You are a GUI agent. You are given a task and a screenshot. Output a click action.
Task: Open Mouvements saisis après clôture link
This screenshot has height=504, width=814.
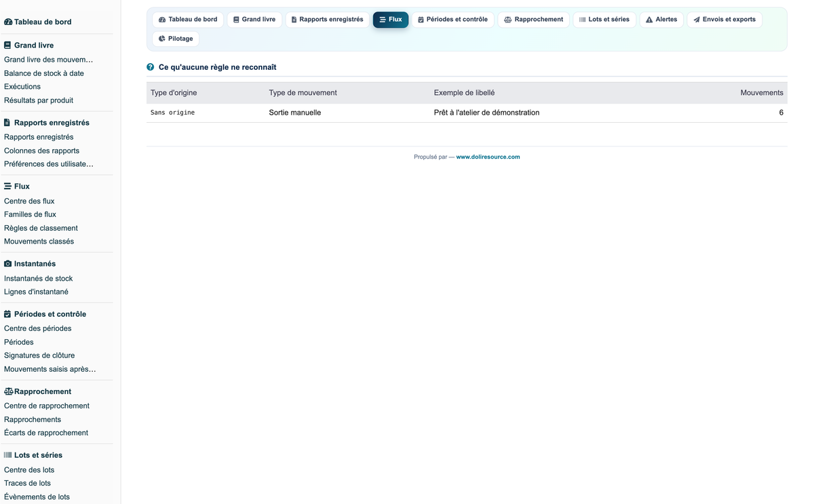coord(50,369)
